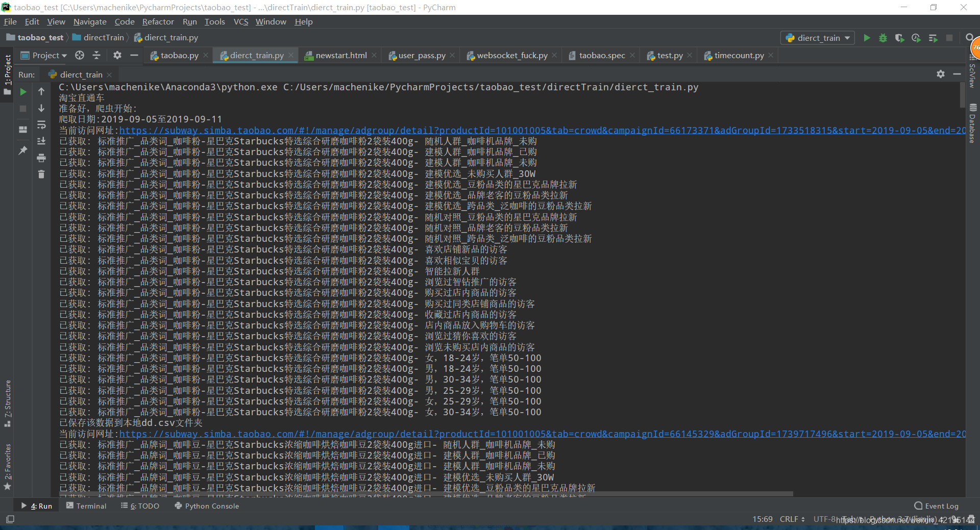Switch to user_pass.py editor tab
Image resolution: width=980 pixels, height=530 pixels.
click(x=422, y=55)
